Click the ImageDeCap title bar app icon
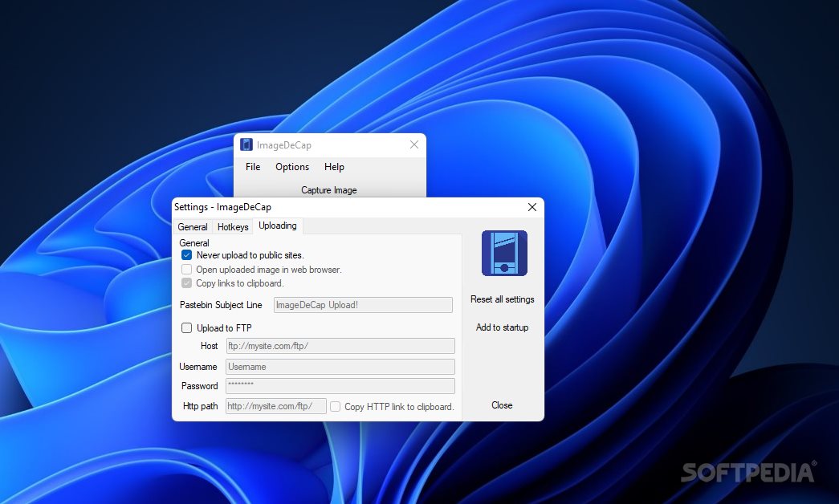 tap(246, 144)
